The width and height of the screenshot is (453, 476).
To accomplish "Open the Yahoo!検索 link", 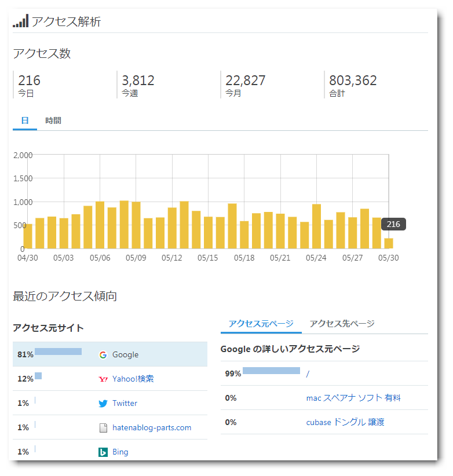I will coord(133,379).
